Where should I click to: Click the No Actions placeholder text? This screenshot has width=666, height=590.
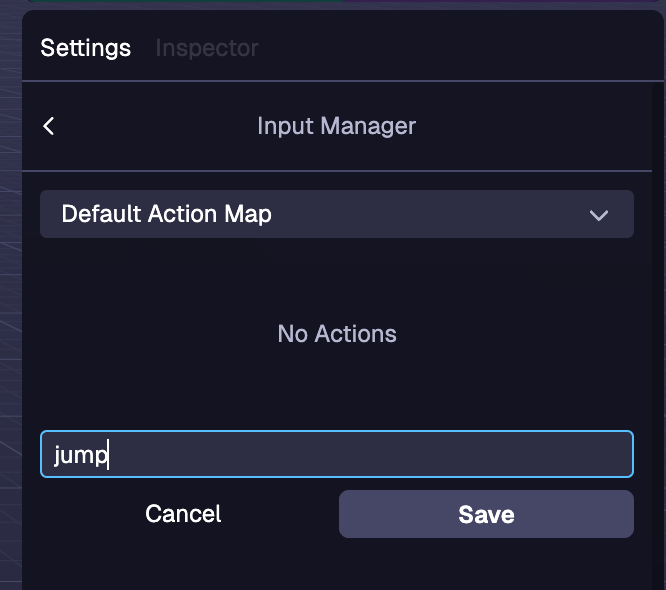(x=336, y=334)
